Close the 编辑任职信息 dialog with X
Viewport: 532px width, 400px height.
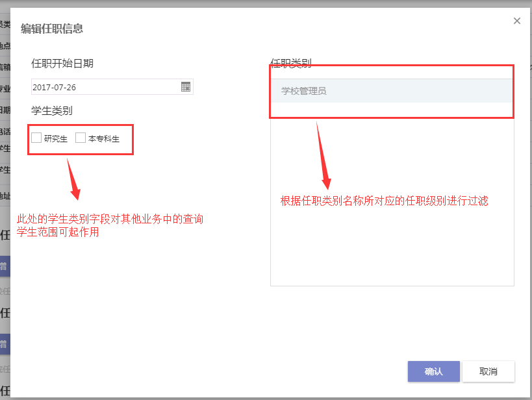click(516, 21)
